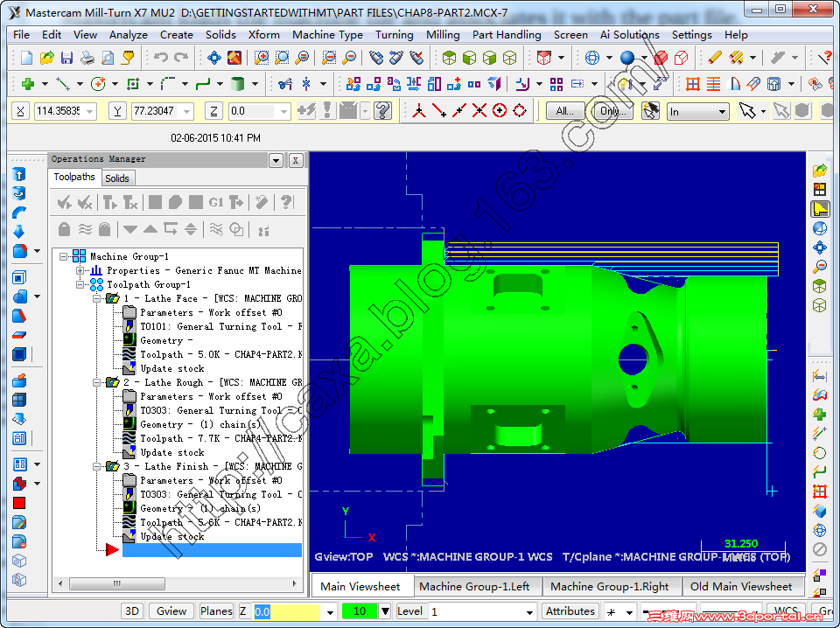
Task: Toggle the 3D mode button in status bar
Action: pos(132,611)
